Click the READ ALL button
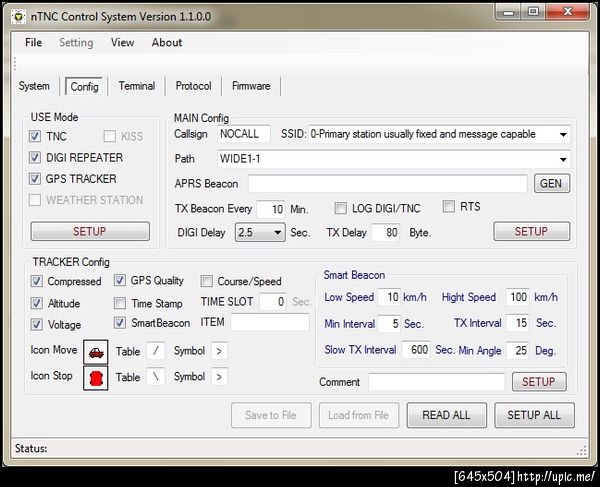 point(447,415)
